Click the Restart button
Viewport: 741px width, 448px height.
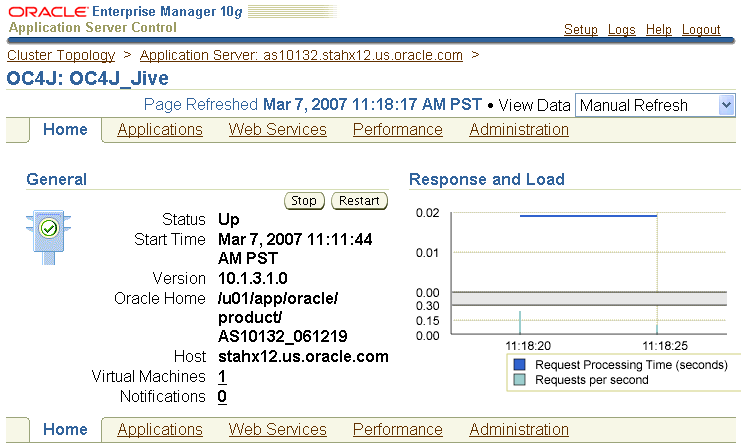359,201
